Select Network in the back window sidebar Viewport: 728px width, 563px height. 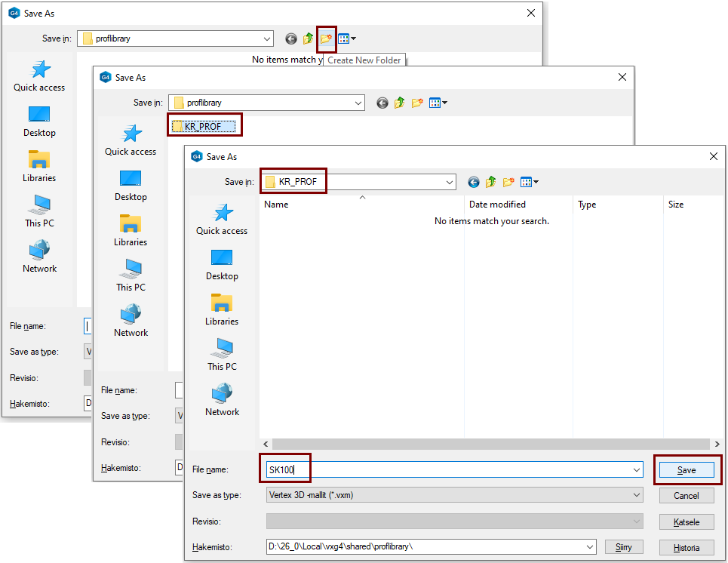tap(39, 257)
